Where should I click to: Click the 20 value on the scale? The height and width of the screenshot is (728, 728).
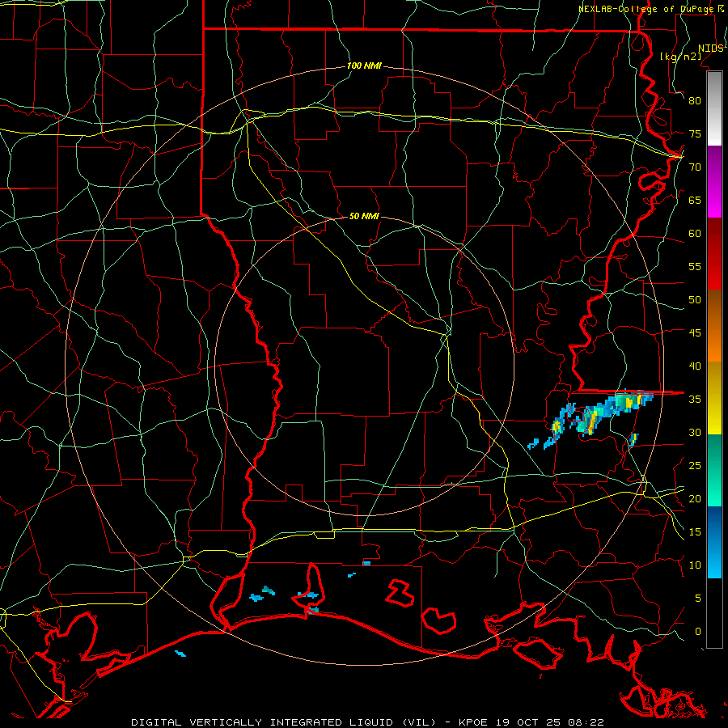tap(695, 499)
